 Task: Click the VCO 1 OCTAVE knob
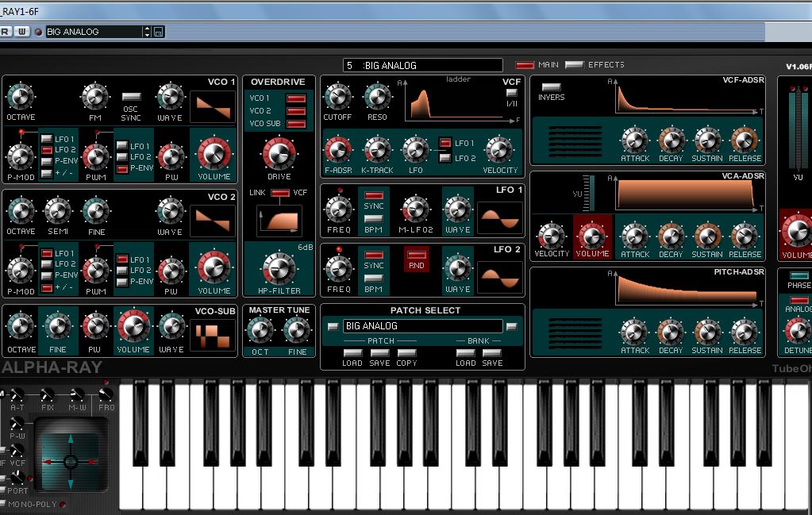tap(21, 97)
